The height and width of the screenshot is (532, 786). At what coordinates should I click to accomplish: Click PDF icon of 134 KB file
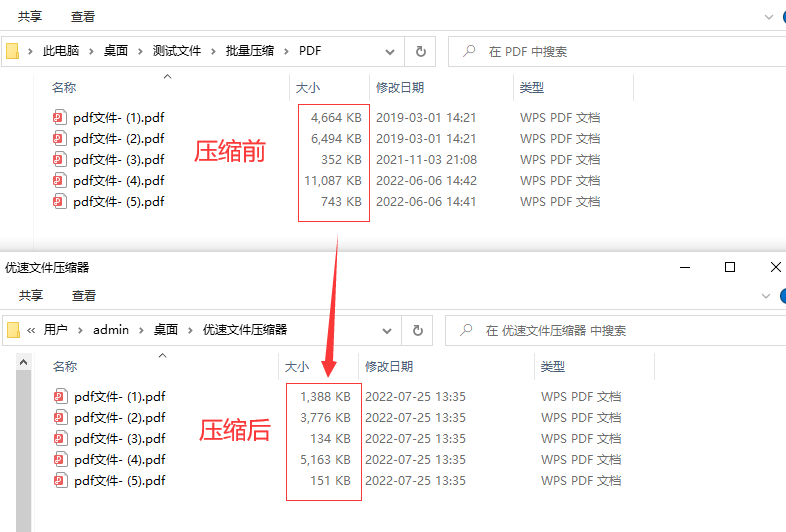pyautogui.click(x=61, y=439)
